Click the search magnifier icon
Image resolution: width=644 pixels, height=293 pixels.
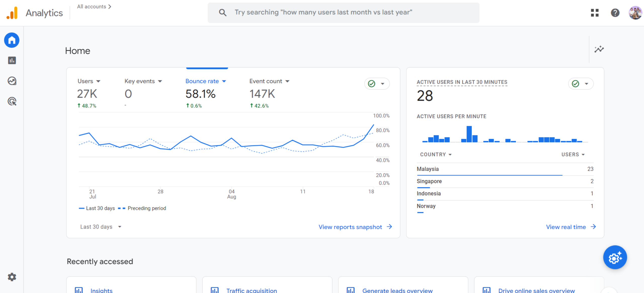(x=223, y=13)
